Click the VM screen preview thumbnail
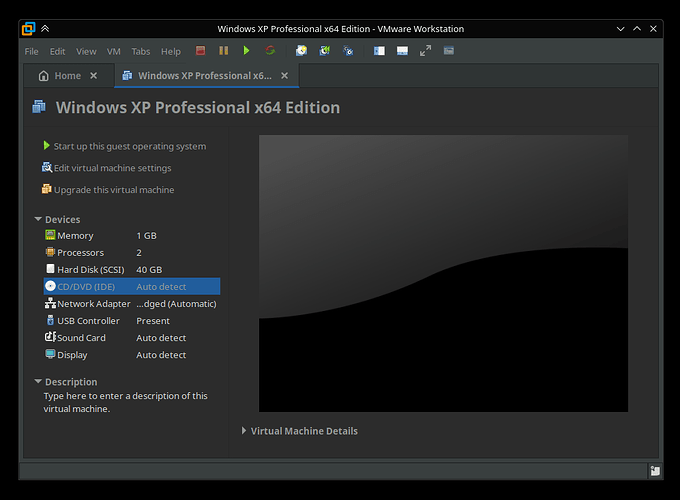 pyautogui.click(x=443, y=273)
